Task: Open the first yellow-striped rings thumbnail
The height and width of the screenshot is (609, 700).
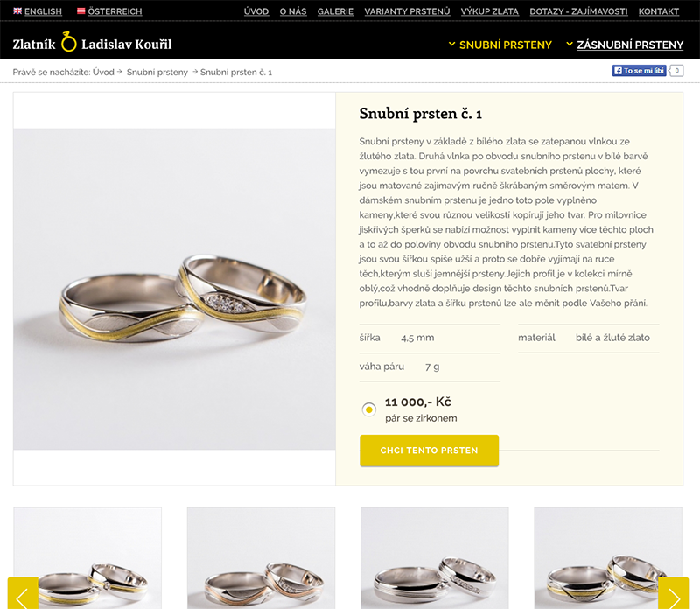Action: pyautogui.click(x=87, y=558)
